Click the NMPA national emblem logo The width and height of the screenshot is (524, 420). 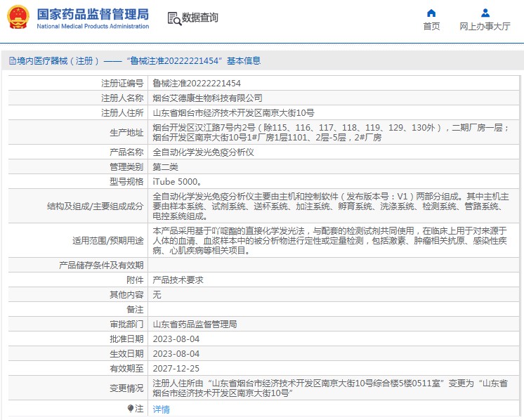pos(18,17)
